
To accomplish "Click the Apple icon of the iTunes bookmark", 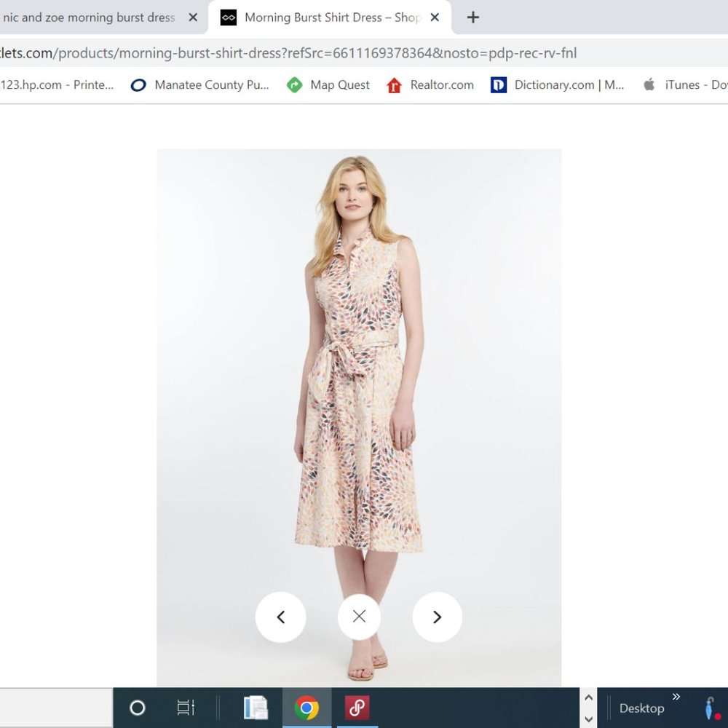I will [x=649, y=84].
